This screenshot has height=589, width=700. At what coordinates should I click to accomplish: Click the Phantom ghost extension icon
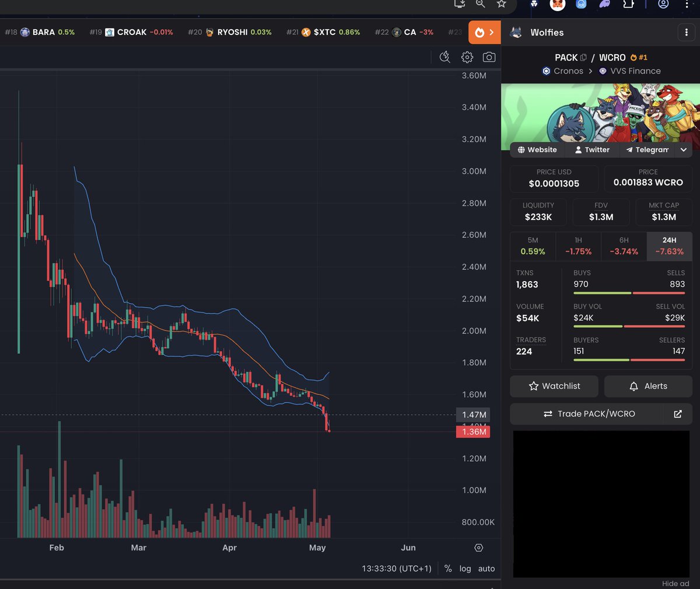pyautogui.click(x=604, y=4)
